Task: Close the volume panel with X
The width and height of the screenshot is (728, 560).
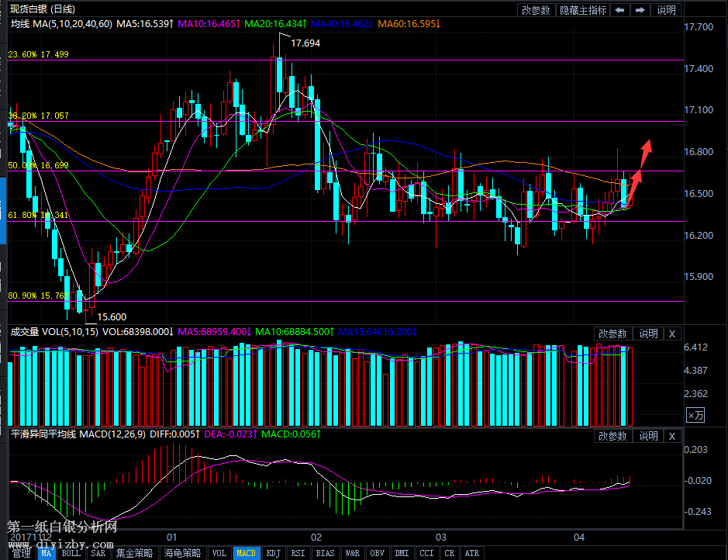Action: (671, 334)
